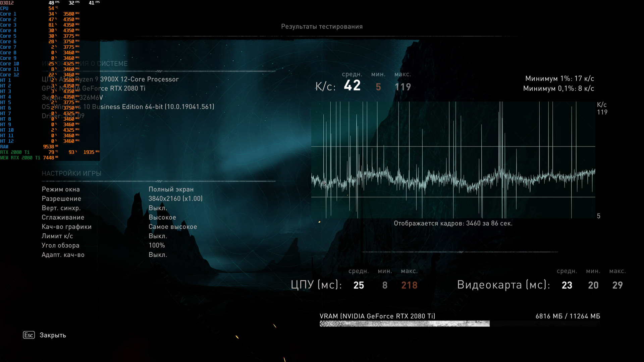
Task: Click the average K/c value 42
Action: tap(352, 85)
